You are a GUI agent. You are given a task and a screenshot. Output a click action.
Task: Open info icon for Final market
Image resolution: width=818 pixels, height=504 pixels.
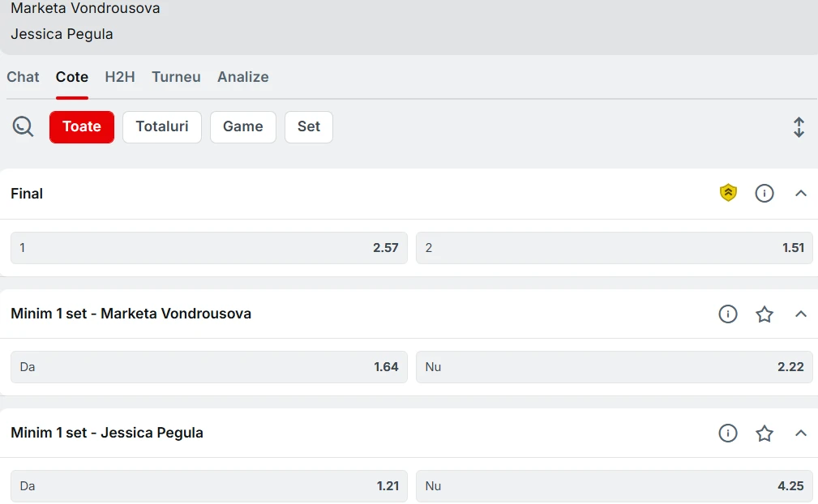point(764,194)
